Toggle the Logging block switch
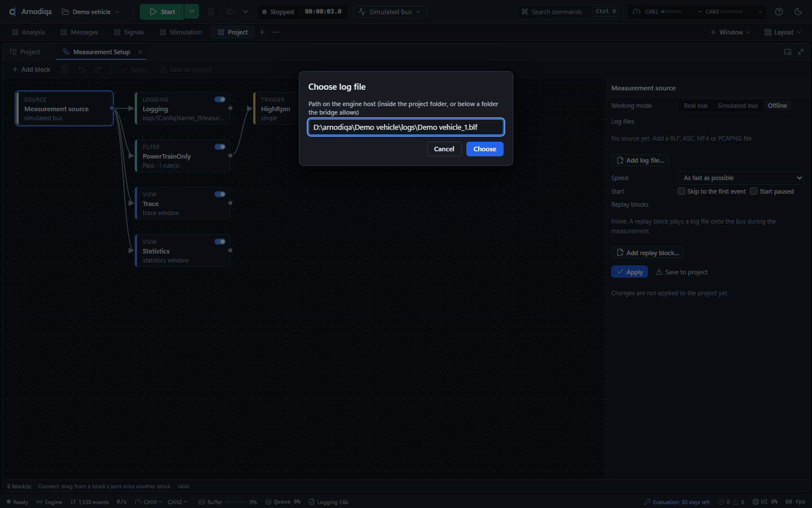Screen dimensions: 812x508 coord(220,99)
